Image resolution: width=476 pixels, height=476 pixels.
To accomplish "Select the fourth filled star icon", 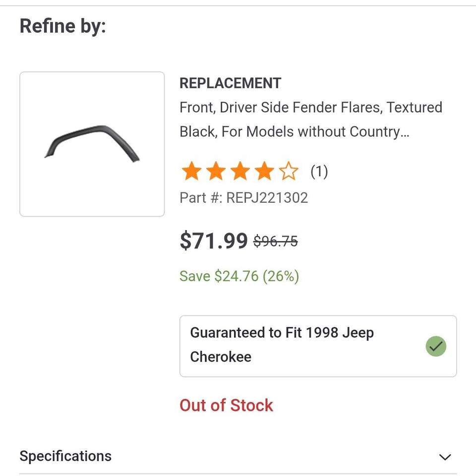I will 264,171.
